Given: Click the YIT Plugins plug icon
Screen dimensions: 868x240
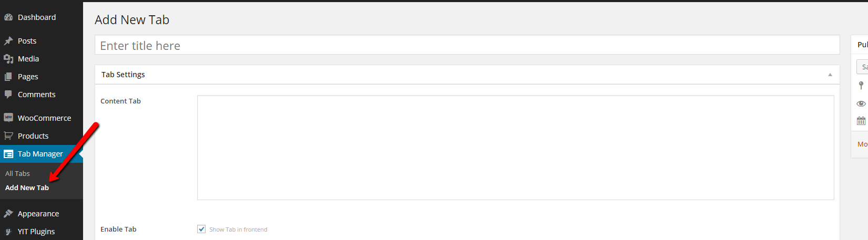Looking at the screenshot, I should [8, 232].
